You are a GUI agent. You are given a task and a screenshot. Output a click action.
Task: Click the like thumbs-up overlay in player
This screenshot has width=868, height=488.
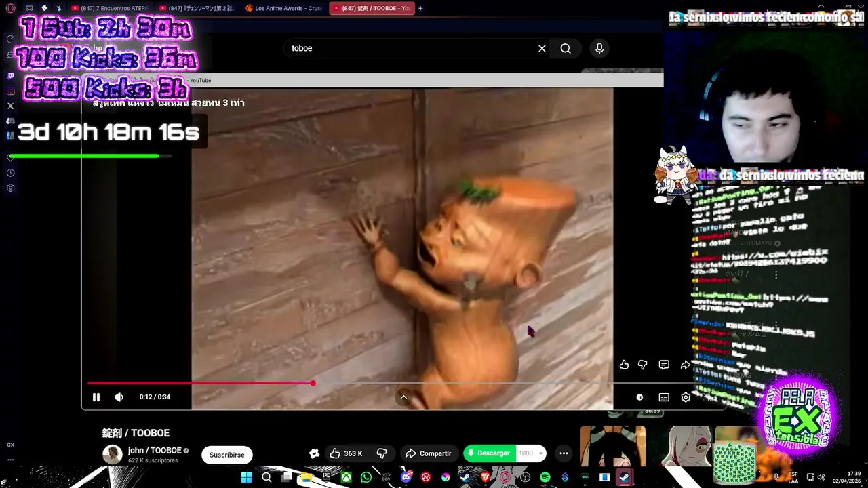point(624,365)
